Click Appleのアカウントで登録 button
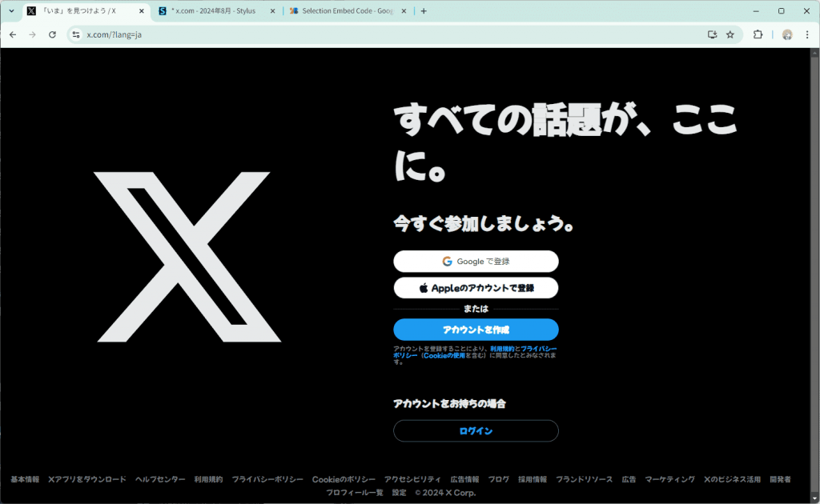Screen dimensions: 820x504 click(476, 288)
